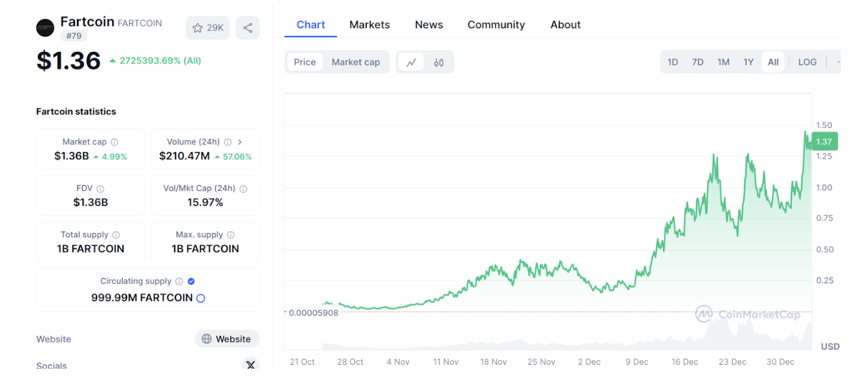Click the Vol/Mkt Cap info icon
868x385 pixels.
point(243,188)
